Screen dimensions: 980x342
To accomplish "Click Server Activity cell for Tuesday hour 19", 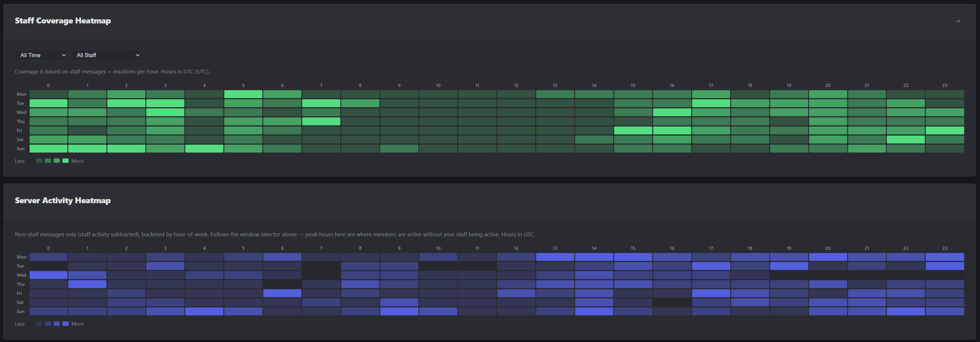I will click(x=789, y=266).
